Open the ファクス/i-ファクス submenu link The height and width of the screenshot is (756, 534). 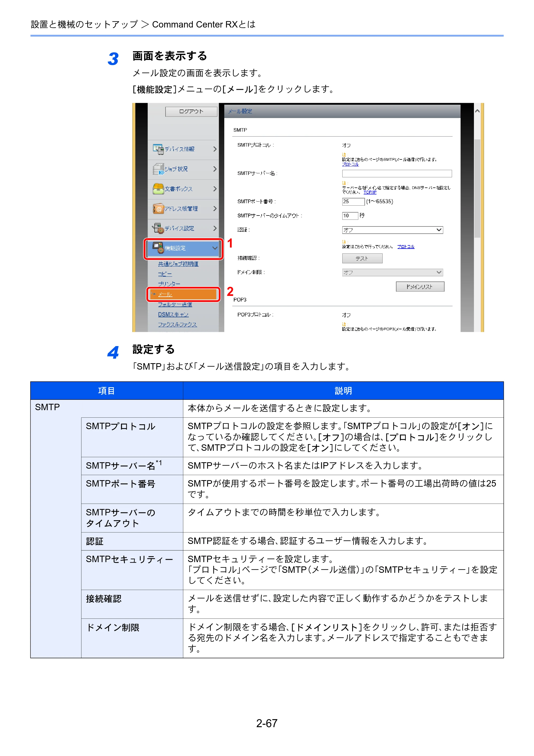[x=178, y=325]
